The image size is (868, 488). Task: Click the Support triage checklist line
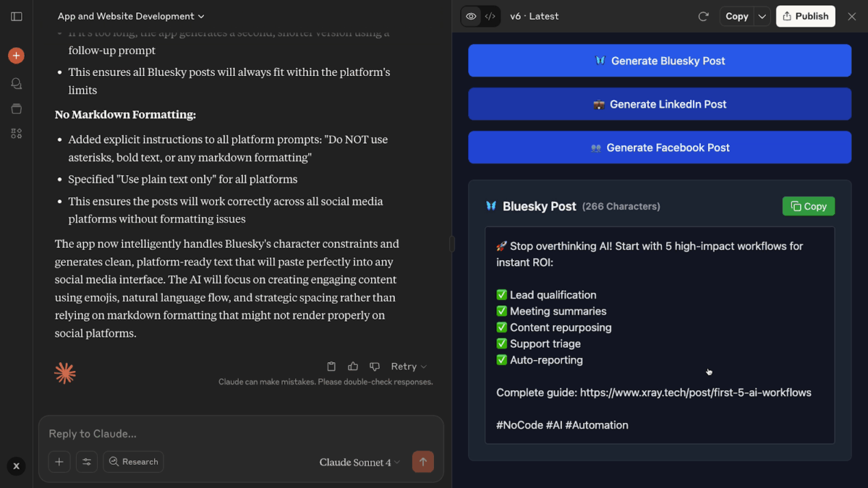pyautogui.click(x=539, y=343)
